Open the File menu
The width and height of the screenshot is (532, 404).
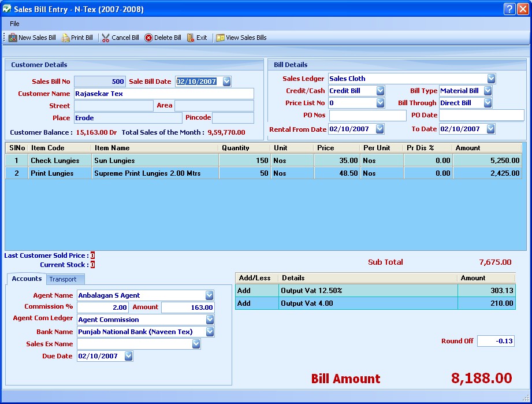click(x=14, y=24)
